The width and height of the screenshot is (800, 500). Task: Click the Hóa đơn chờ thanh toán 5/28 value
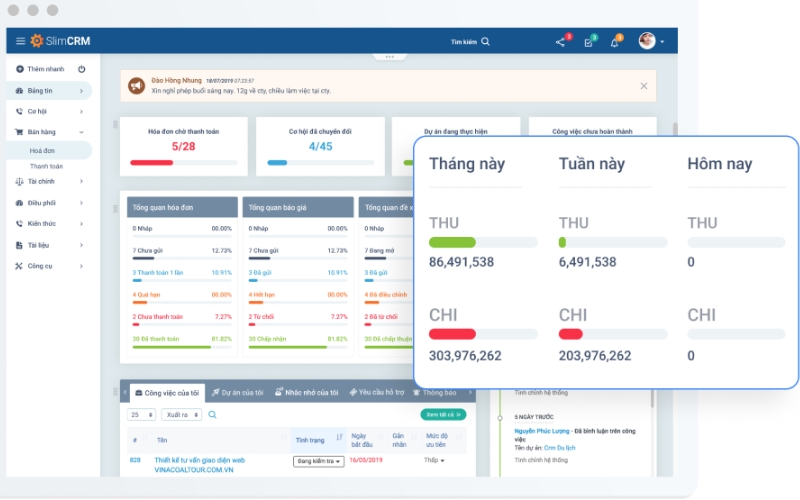point(183,146)
